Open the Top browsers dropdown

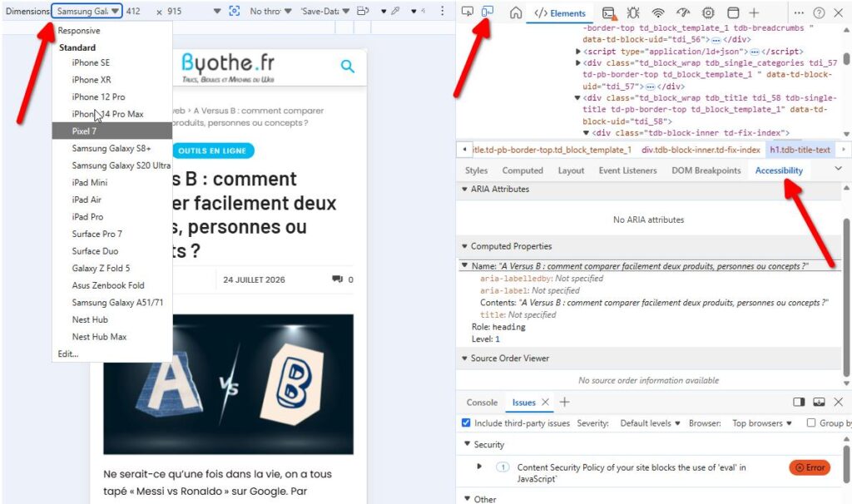[762, 423]
